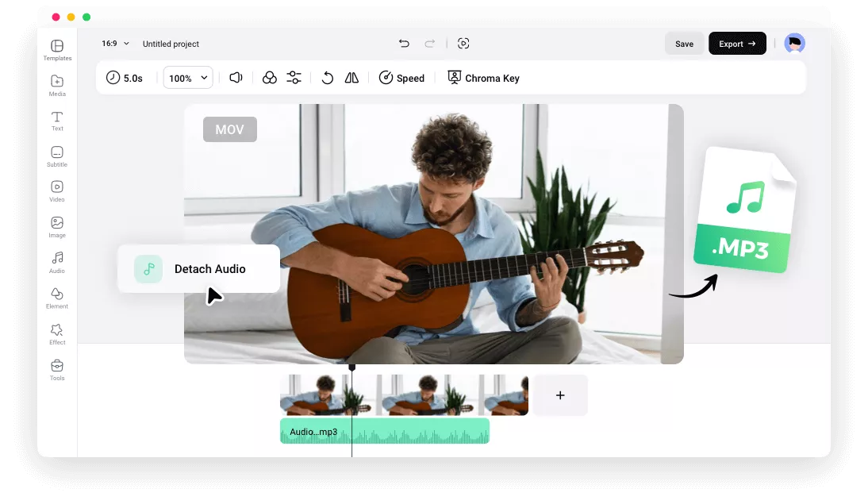Open the Effect panel
Screen dimensions: 868x504
(x=57, y=334)
